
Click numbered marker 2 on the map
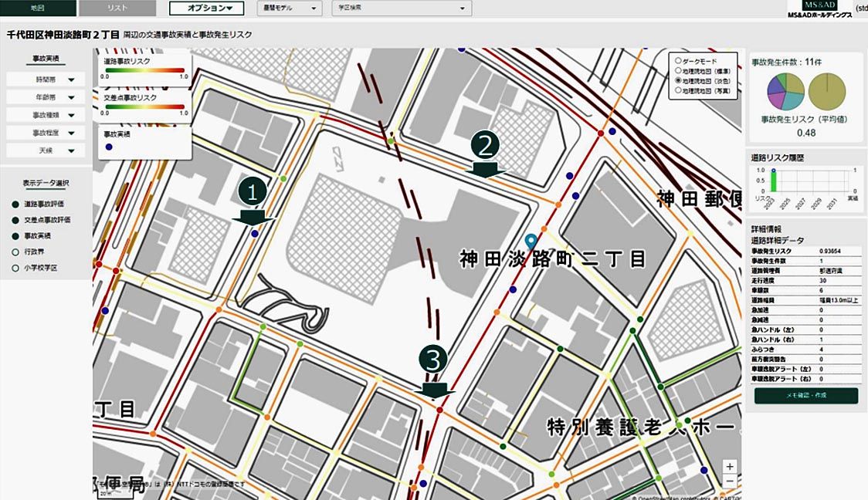click(x=487, y=145)
